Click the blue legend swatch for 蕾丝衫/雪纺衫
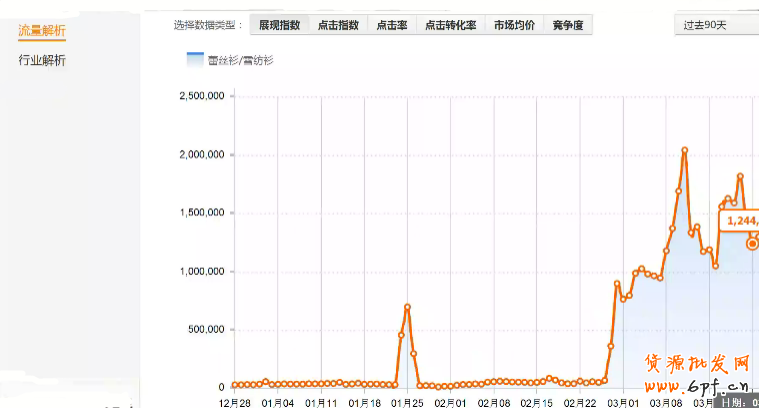Image resolution: width=759 pixels, height=408 pixels. click(x=194, y=59)
